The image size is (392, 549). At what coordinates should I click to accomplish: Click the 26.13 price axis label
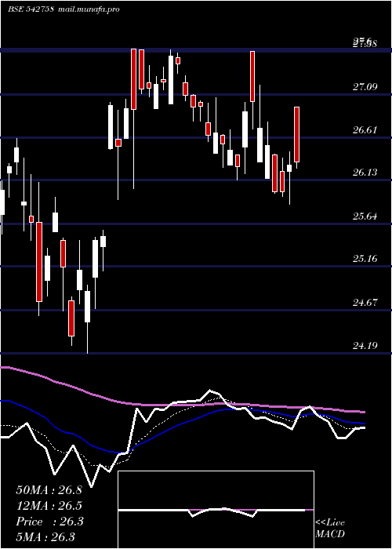click(x=365, y=173)
